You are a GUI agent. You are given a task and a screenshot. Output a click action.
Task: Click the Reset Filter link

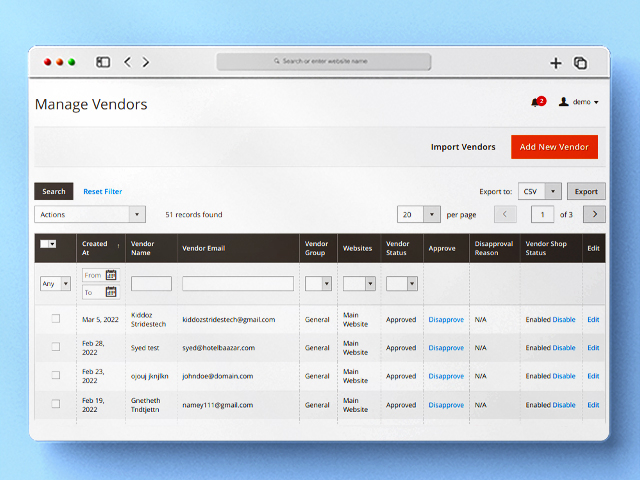pyautogui.click(x=103, y=191)
